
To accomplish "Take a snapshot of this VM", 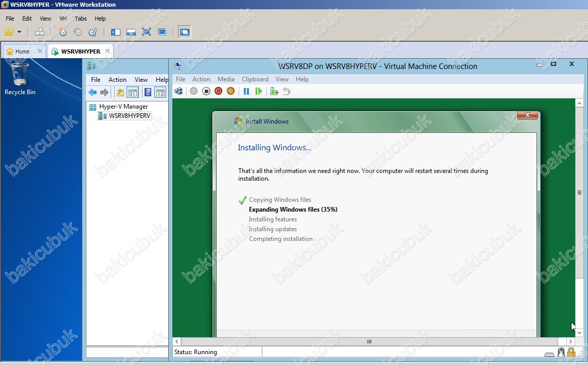I will click(x=62, y=32).
